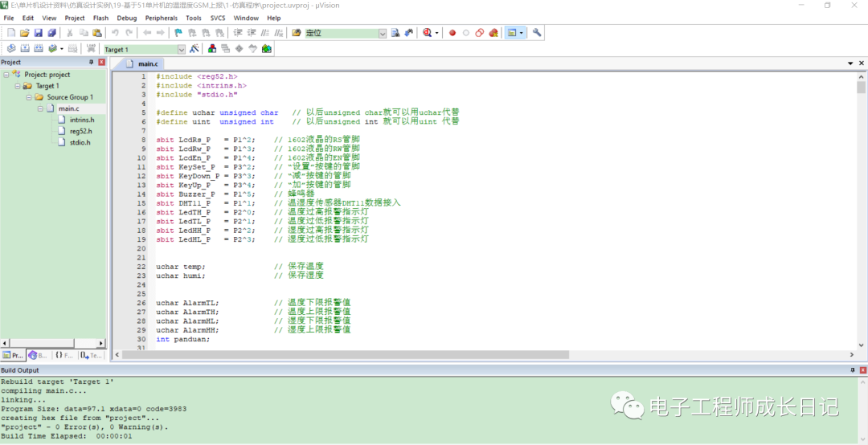The height and width of the screenshot is (445, 868).
Task: Start the debug session with magnifier icon
Action: pyautogui.click(x=427, y=33)
